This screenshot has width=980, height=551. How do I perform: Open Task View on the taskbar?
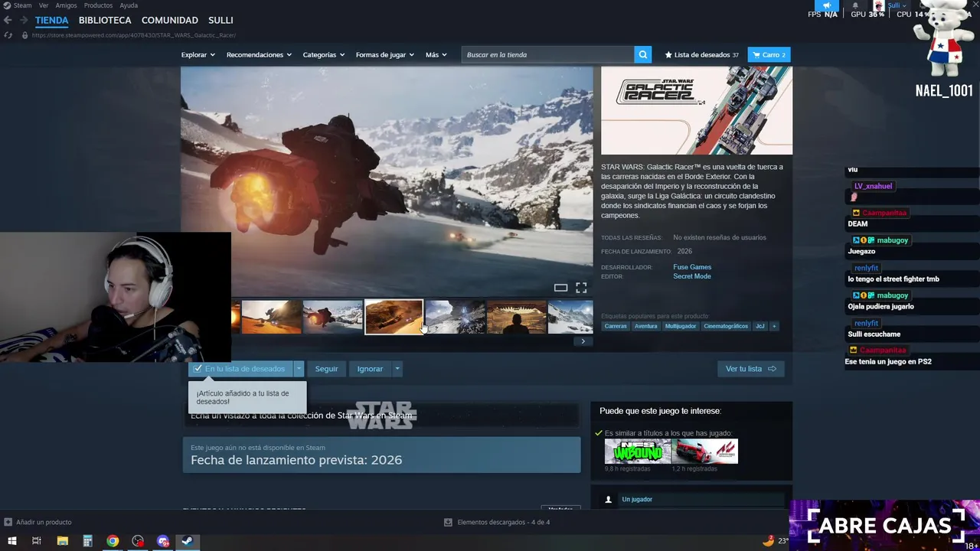coord(36,541)
